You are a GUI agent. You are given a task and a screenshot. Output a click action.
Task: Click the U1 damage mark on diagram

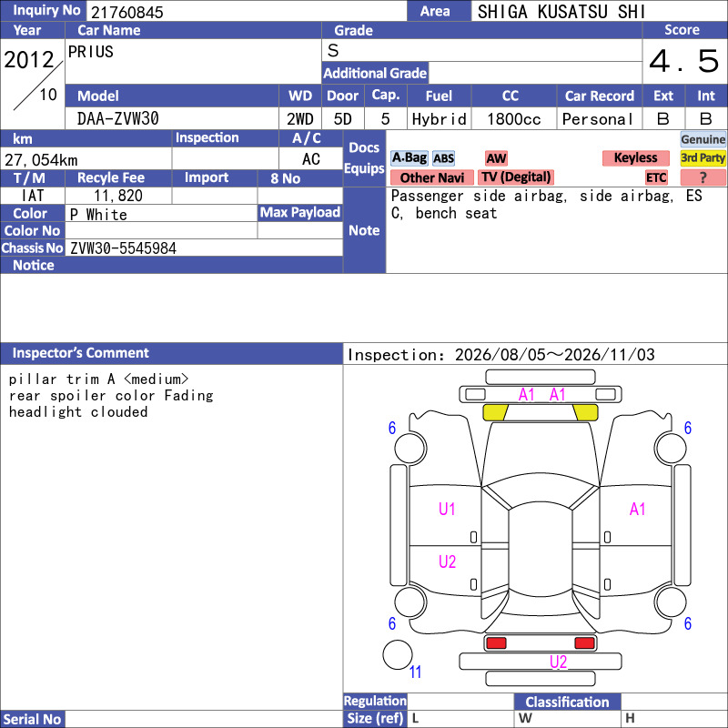tap(447, 510)
